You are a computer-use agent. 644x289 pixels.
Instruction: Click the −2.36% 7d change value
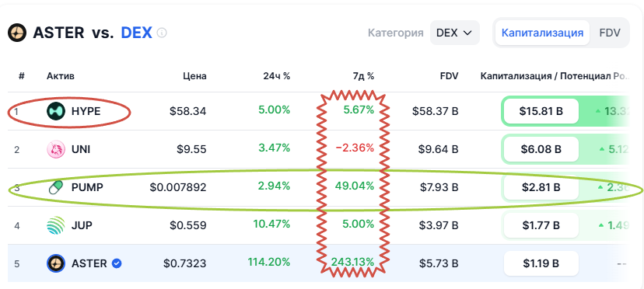click(x=355, y=148)
